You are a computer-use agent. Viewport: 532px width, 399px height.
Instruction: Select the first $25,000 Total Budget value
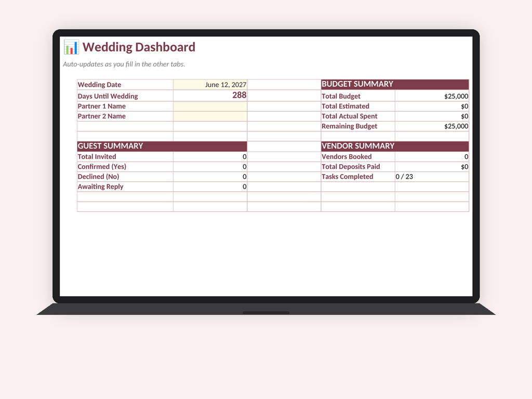click(432, 96)
